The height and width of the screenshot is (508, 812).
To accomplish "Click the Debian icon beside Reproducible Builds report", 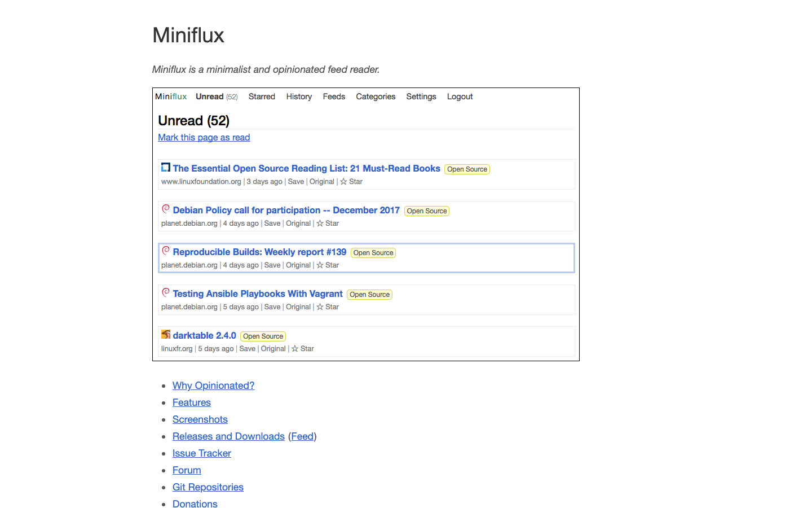I will pos(166,250).
